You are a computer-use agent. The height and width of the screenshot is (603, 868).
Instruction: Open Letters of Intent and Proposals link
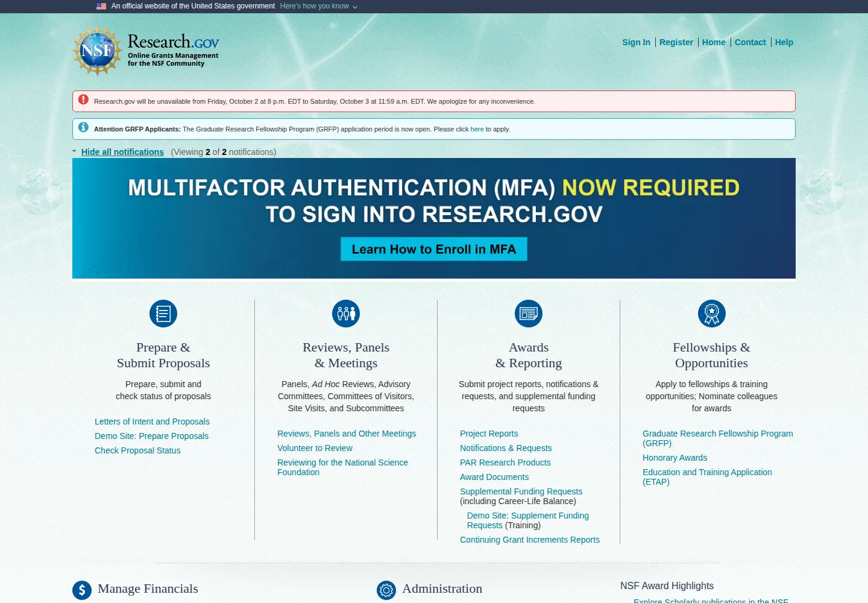point(152,421)
